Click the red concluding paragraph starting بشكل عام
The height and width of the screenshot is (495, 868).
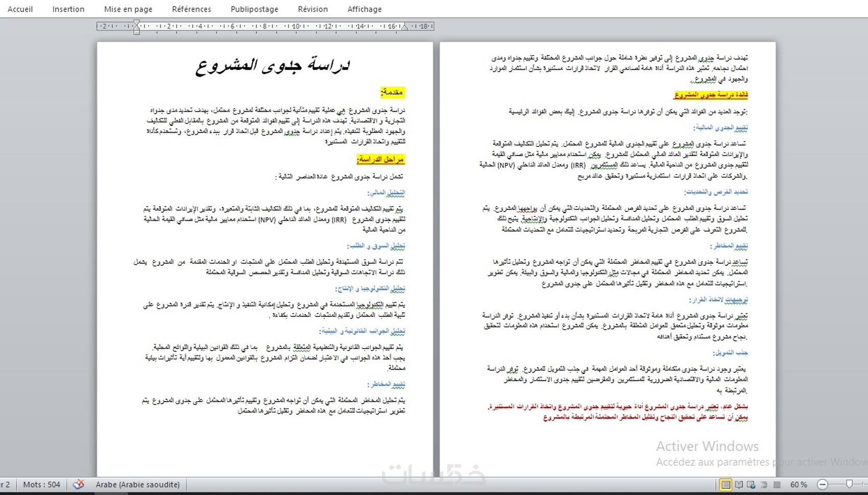pos(618,412)
